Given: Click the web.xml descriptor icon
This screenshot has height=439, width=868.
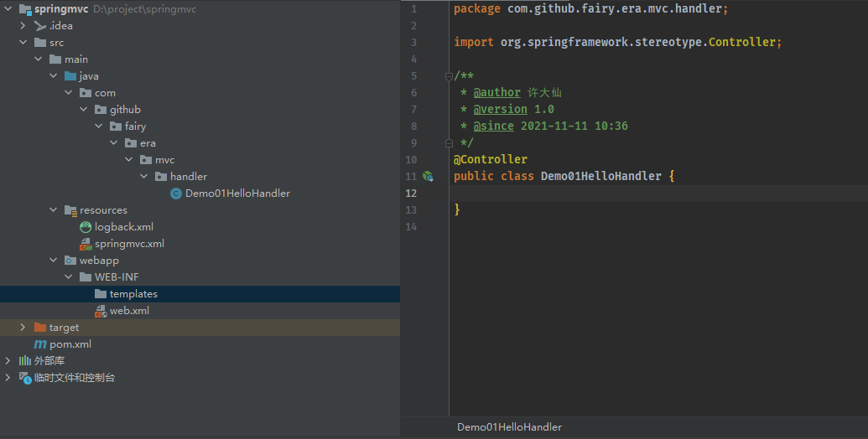Looking at the screenshot, I should tap(100, 311).
